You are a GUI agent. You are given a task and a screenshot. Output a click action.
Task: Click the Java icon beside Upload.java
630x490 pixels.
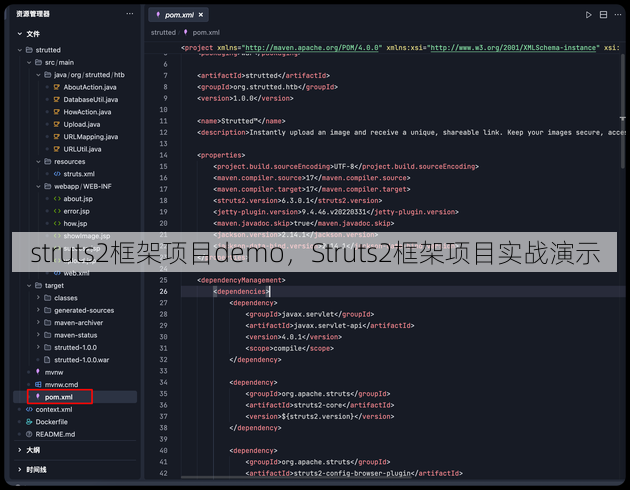[x=57, y=125]
